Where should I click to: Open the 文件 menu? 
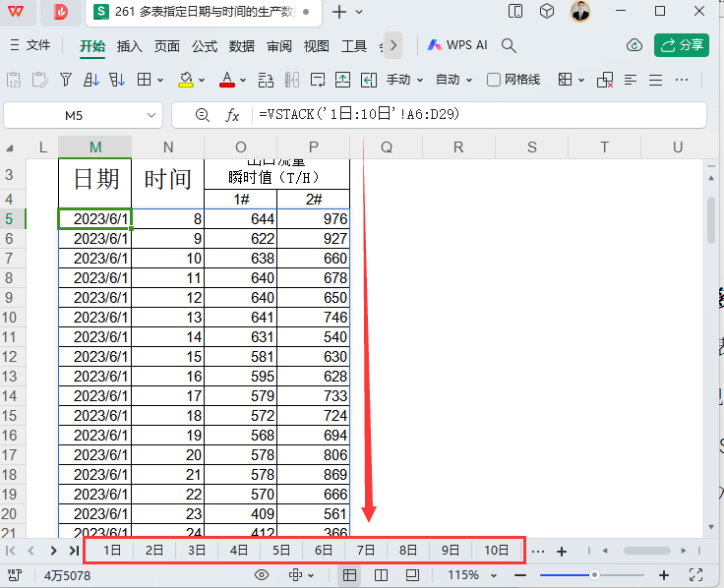point(30,45)
